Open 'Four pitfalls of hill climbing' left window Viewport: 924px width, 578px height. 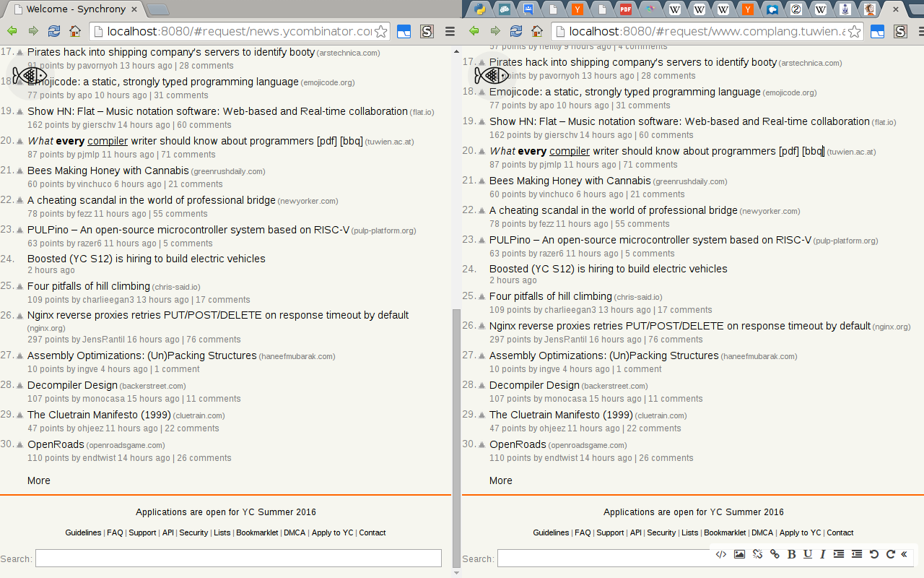pyautogui.click(x=89, y=286)
